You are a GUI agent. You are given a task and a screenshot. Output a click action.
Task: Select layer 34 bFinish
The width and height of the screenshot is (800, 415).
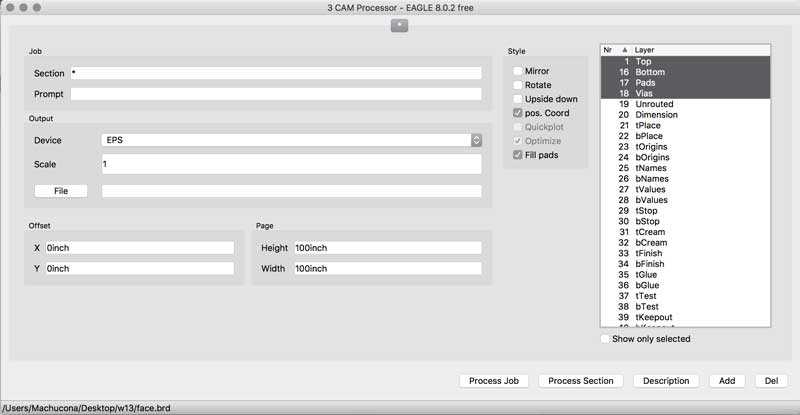point(686,264)
